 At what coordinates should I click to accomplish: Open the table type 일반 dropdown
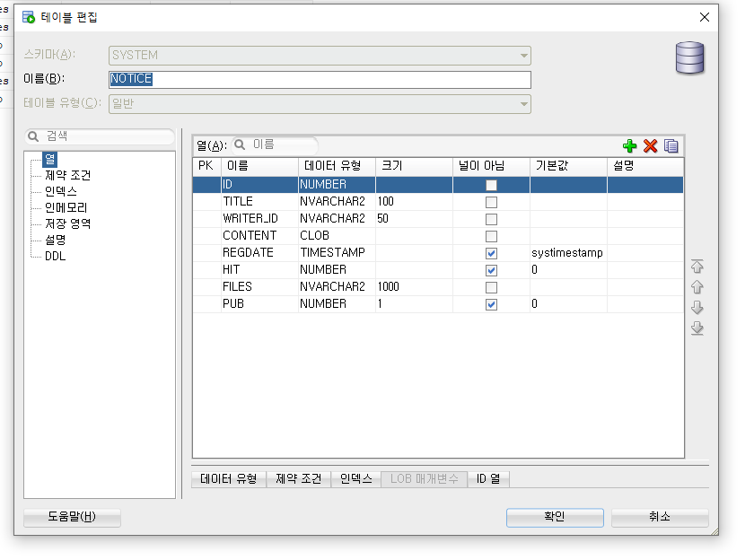coord(320,104)
